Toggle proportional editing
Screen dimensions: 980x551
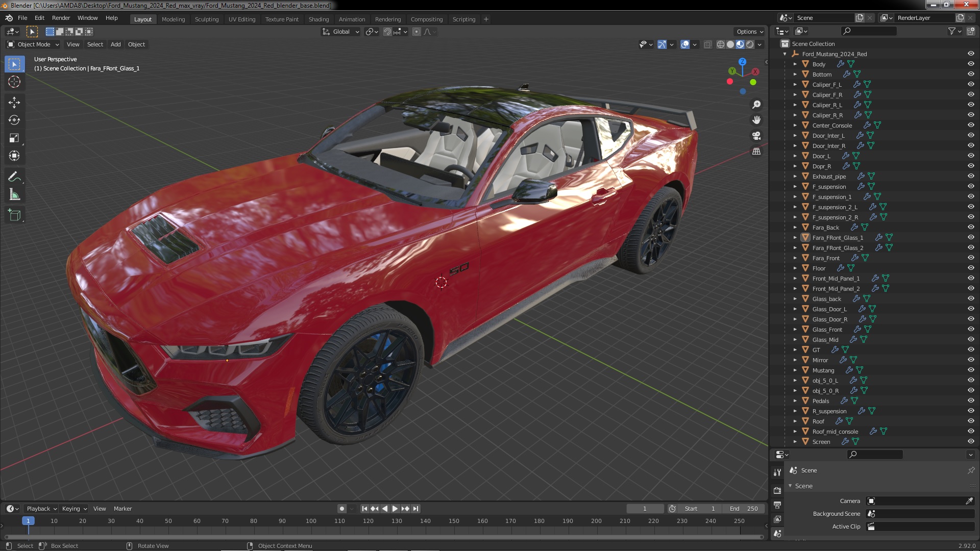[x=416, y=32]
